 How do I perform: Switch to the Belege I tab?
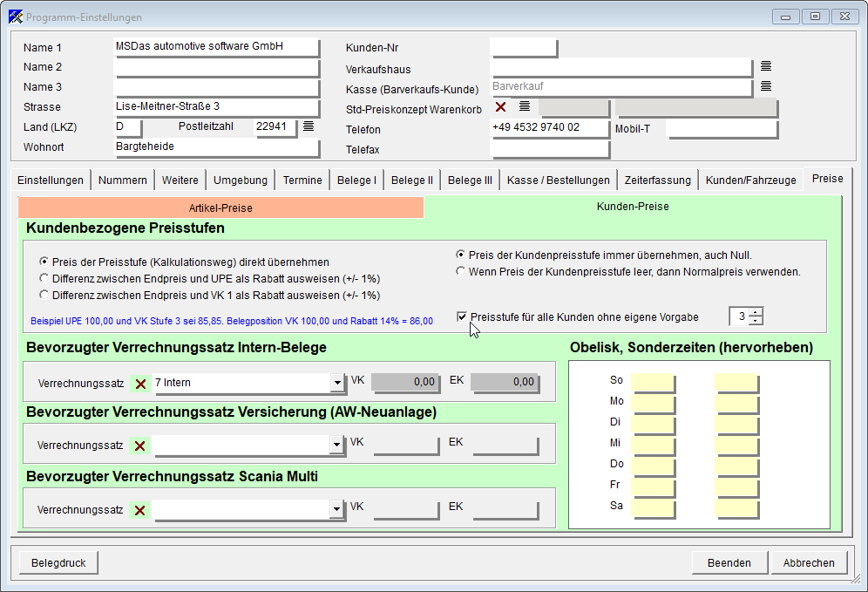[x=356, y=180]
